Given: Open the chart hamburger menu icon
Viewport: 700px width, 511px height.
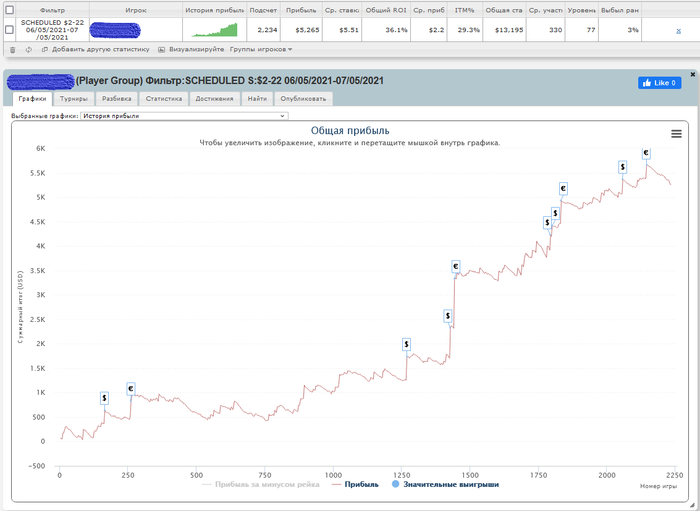Looking at the screenshot, I should (676, 133).
